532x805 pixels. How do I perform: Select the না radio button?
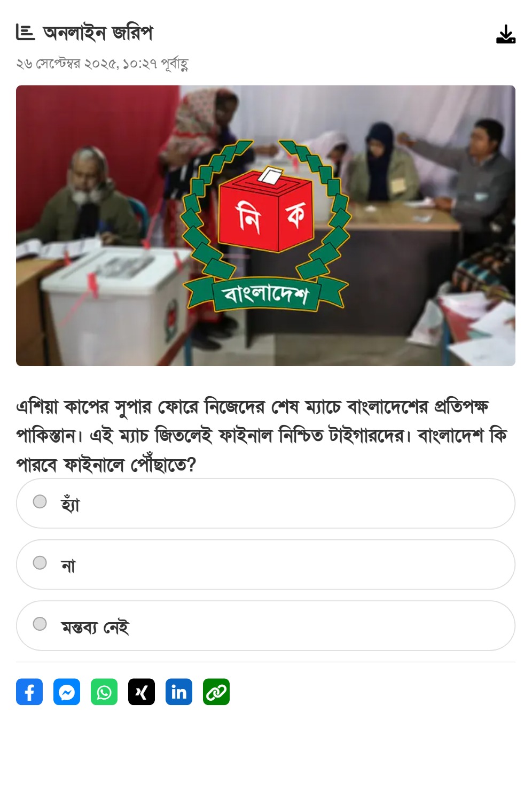click(x=40, y=563)
